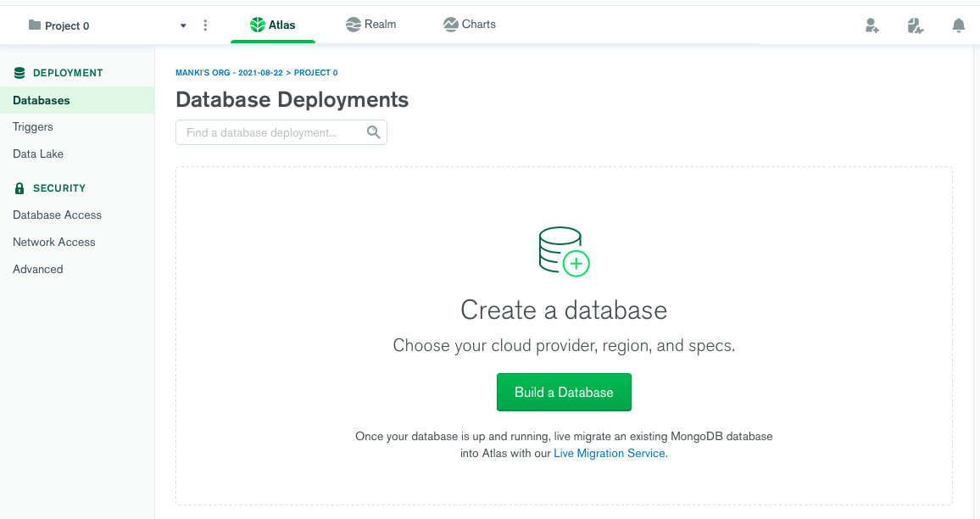
Task: Click the invite user icon
Action: coord(871,25)
